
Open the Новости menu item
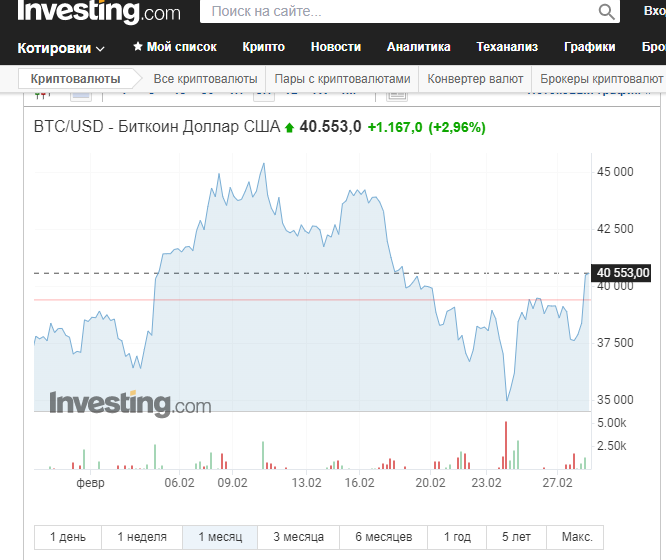tap(336, 47)
